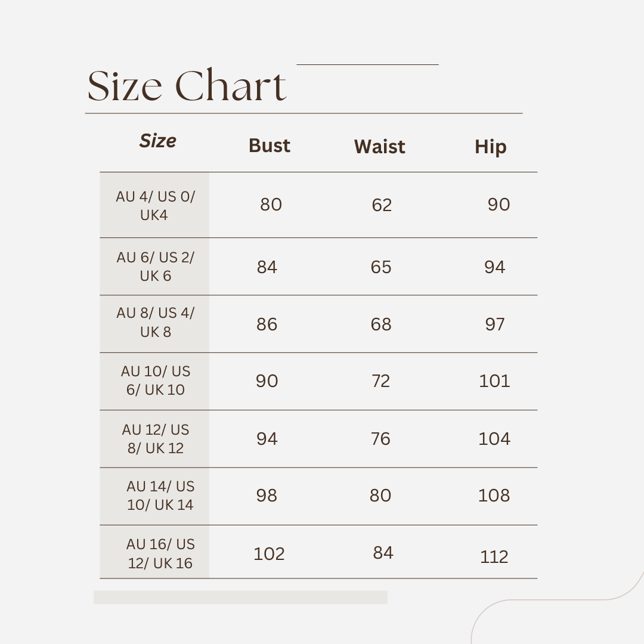Click the Size Chart title
Screen dimensions: 644x644
coord(187,85)
